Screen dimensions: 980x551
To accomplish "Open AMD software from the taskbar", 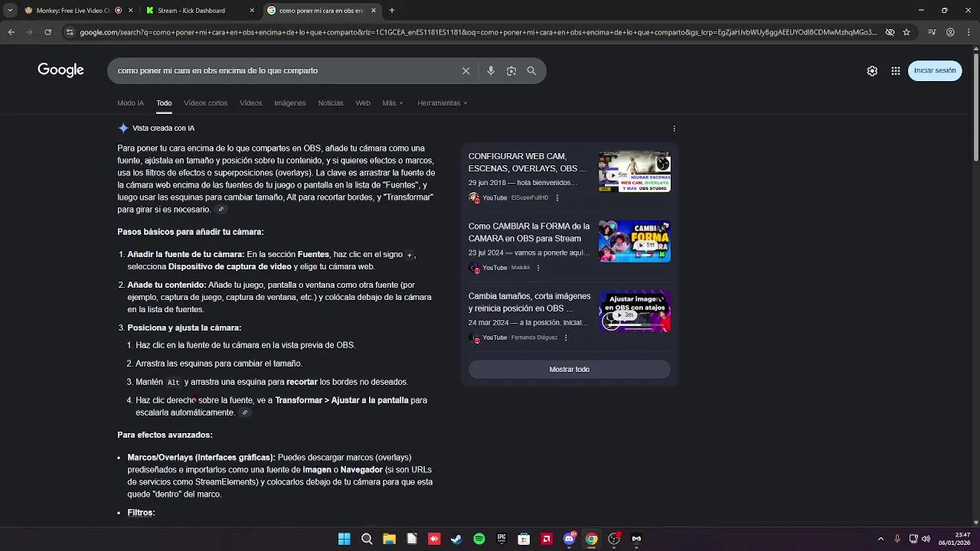I will pos(547,539).
